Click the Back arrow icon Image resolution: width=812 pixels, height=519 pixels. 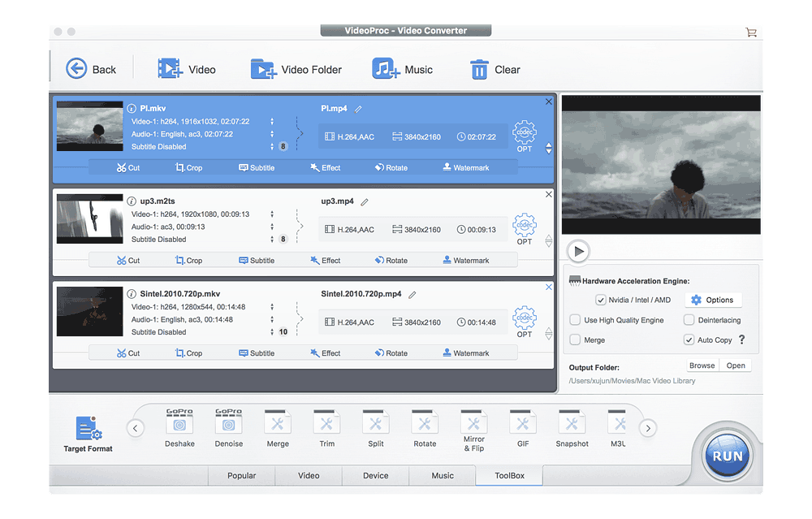[76, 69]
